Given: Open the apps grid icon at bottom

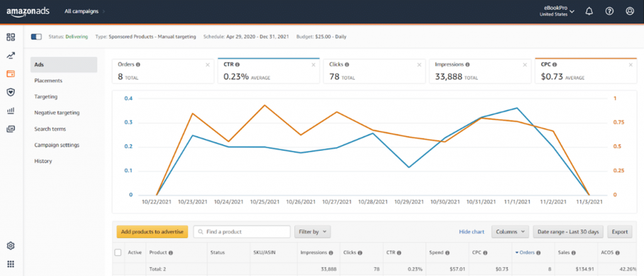Looking at the screenshot, I should [11, 263].
